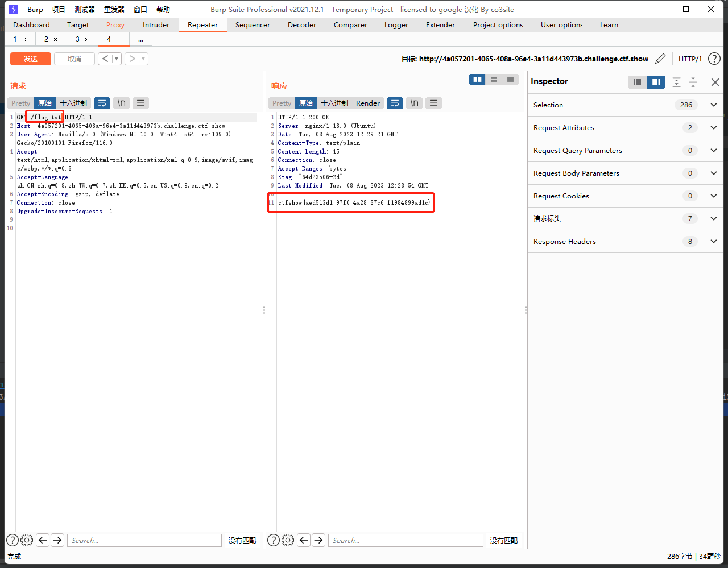Select Repeater tab 2
Viewport: 728px width, 568px height.
click(46, 39)
